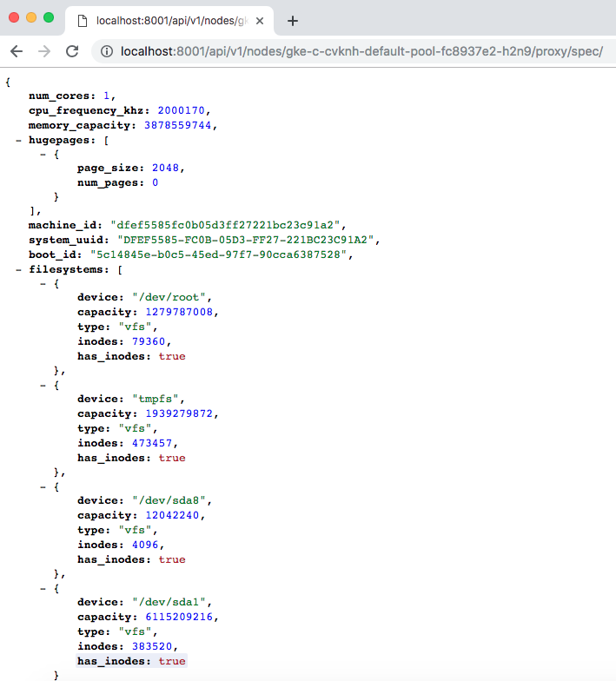Click capacity value 12042240
The width and height of the screenshot is (616, 681).
[x=172, y=515]
